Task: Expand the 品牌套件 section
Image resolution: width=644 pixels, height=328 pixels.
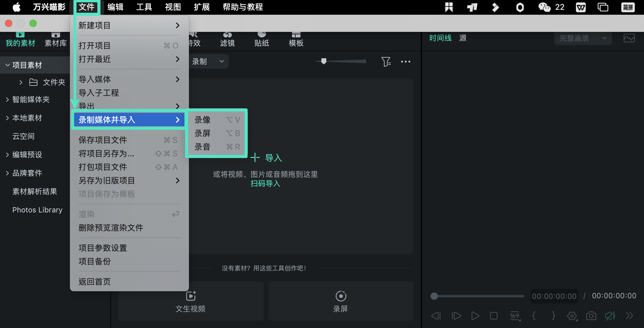Action: tap(7, 173)
